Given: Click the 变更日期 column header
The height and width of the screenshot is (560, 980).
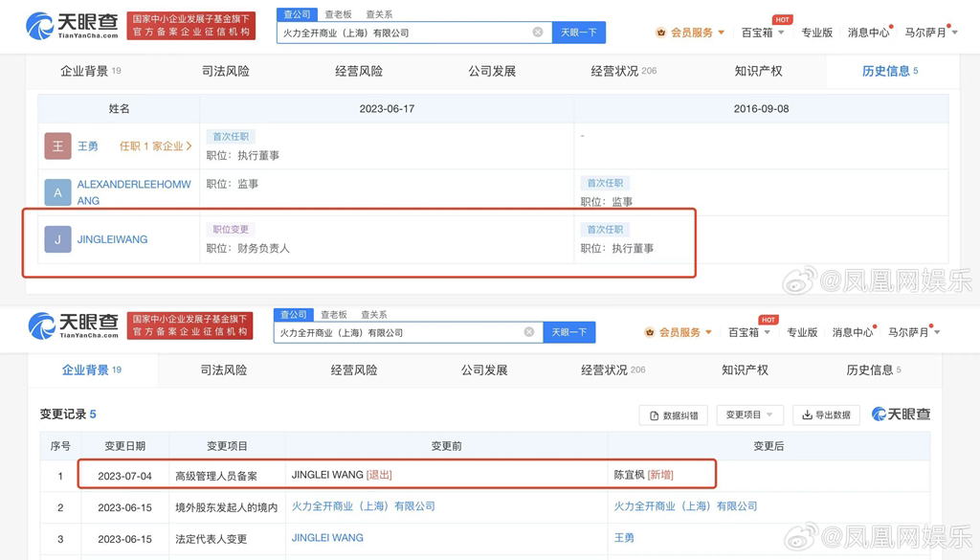Looking at the screenshot, I should (x=125, y=446).
